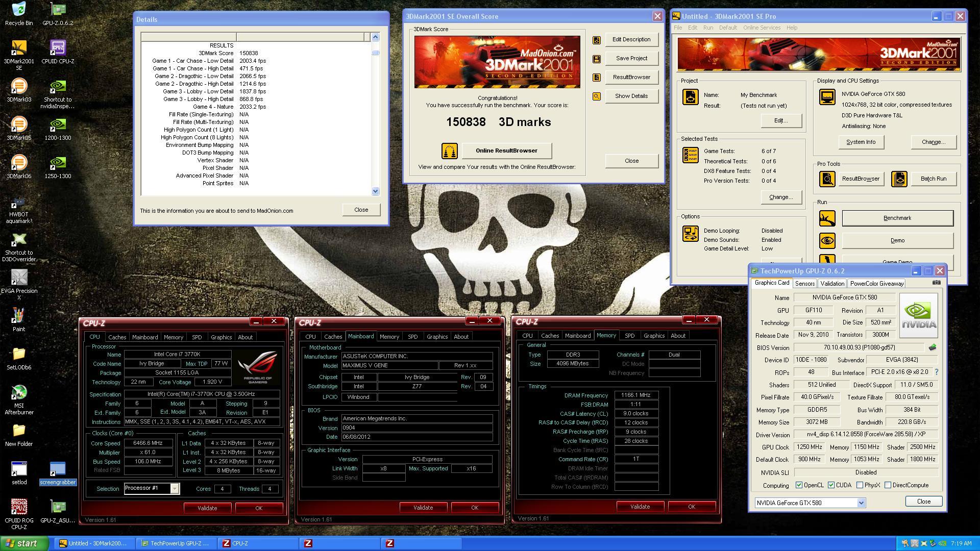Open the New Folder icon
980x551 pixels.
[19, 435]
